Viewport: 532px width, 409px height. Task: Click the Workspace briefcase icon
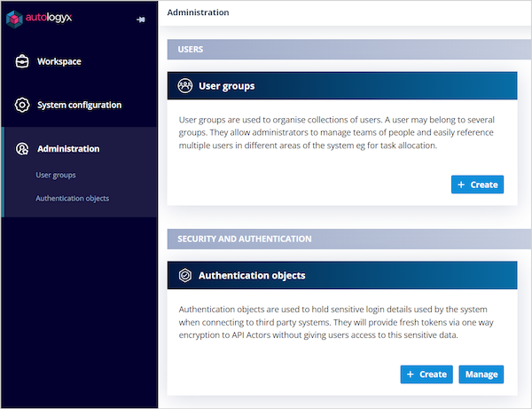(x=22, y=61)
